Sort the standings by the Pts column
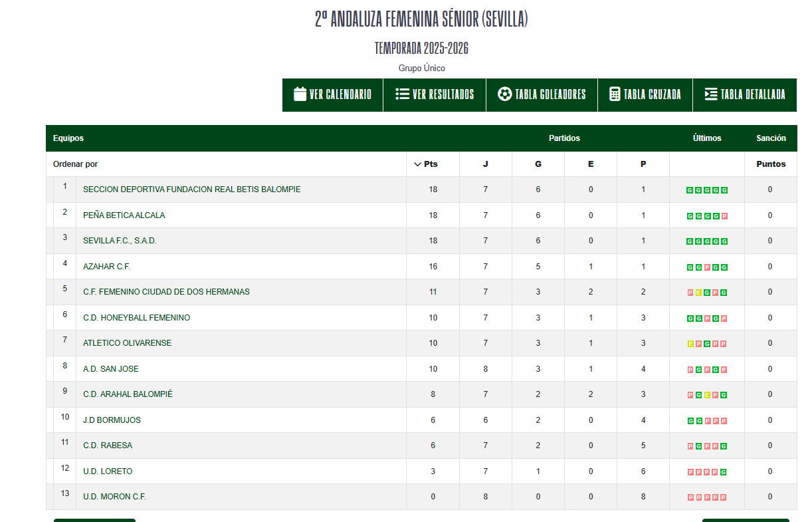The height and width of the screenshot is (522, 812). (426, 164)
